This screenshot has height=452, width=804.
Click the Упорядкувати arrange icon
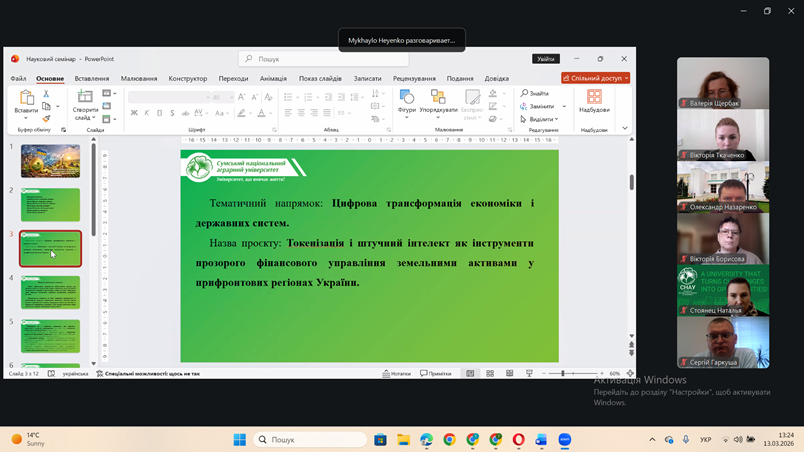[x=438, y=100]
